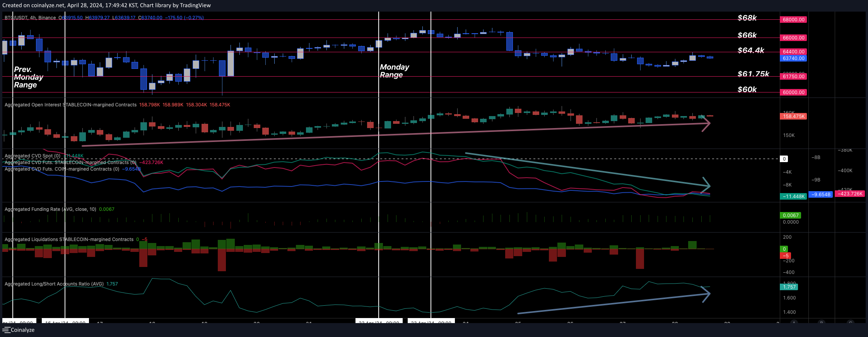Click the 158.475K open interest value tag
Screen dimensions: 868x337
(x=793, y=116)
